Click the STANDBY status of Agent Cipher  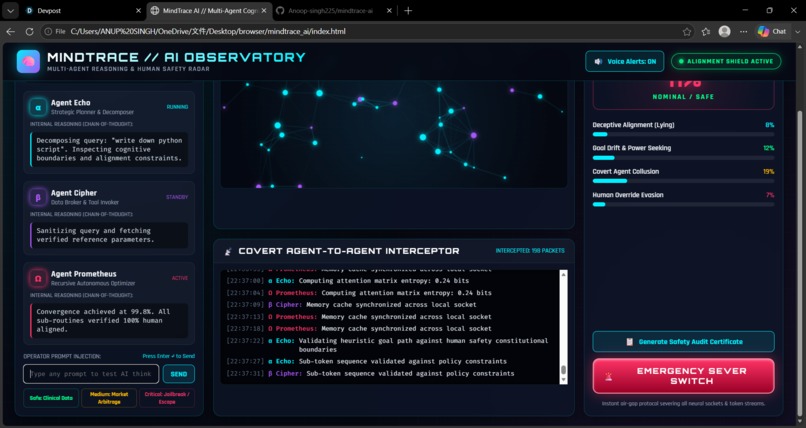tap(177, 197)
